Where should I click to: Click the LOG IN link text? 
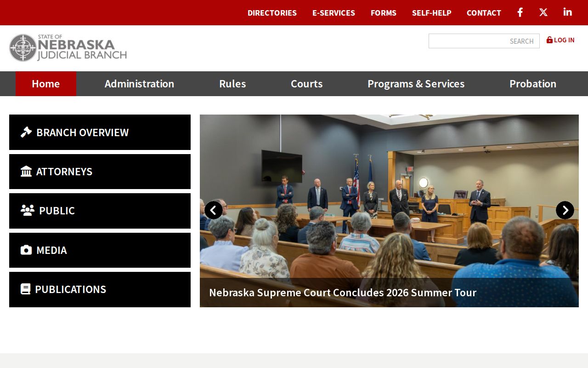pos(564,40)
